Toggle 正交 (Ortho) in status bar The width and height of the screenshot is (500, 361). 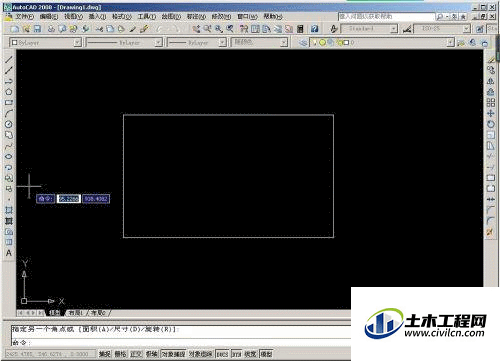tap(136, 354)
